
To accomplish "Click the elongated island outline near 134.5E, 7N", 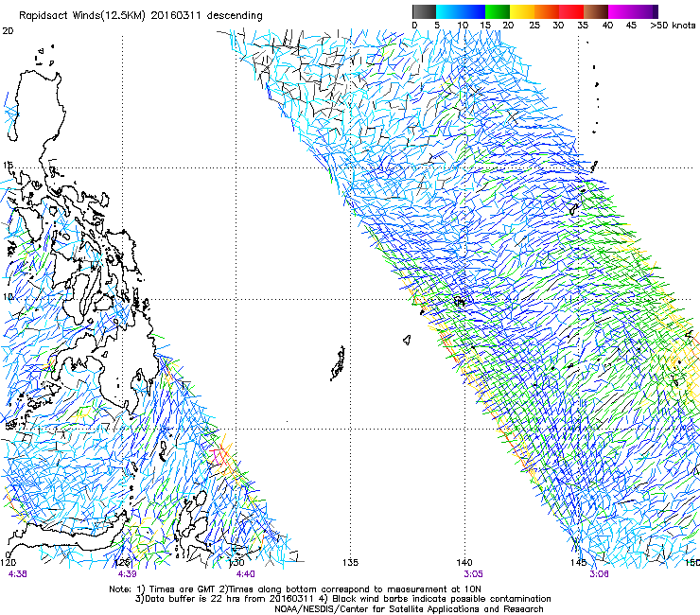I will [x=338, y=363].
